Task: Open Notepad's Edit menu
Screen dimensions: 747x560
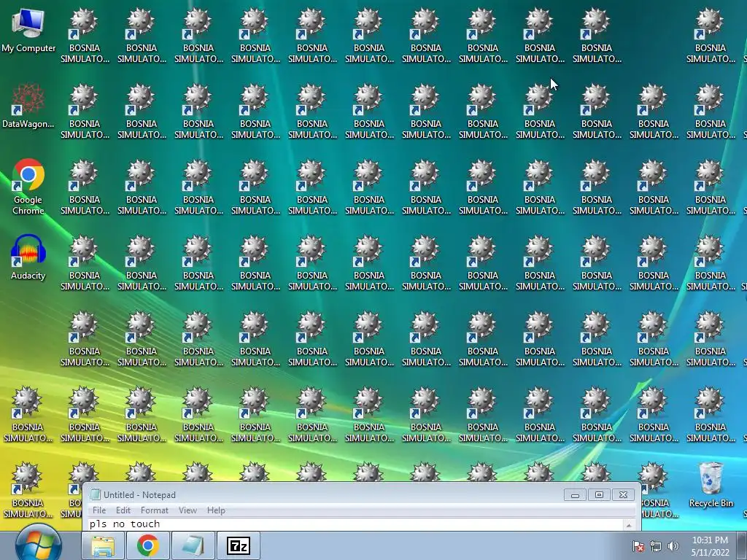Action: coord(123,510)
